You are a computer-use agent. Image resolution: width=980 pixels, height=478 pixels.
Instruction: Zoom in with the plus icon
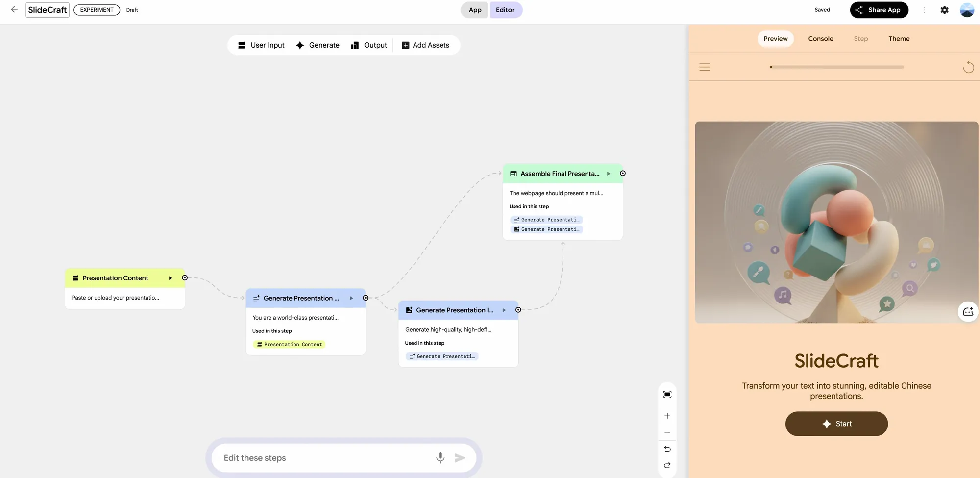pyautogui.click(x=667, y=416)
